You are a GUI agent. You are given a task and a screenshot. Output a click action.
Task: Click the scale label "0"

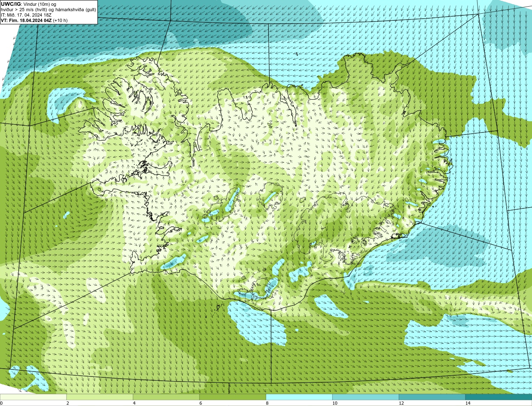click(1, 403)
